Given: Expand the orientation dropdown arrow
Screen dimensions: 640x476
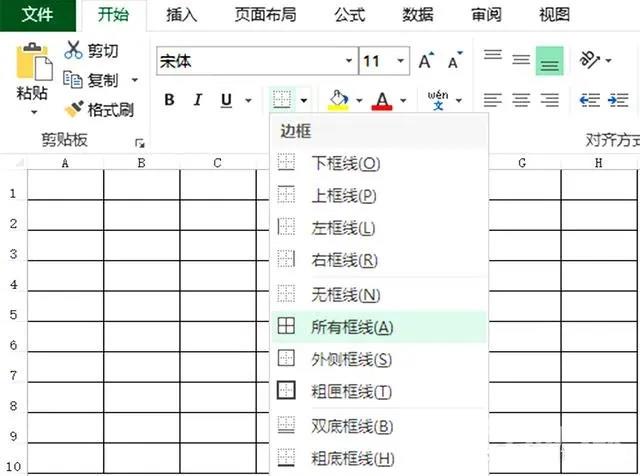Looking at the screenshot, I should click(609, 60).
